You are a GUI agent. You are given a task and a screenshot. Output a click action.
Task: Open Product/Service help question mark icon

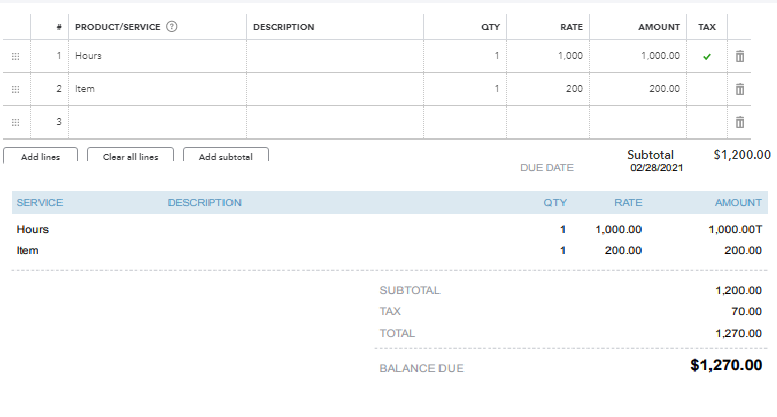(171, 26)
